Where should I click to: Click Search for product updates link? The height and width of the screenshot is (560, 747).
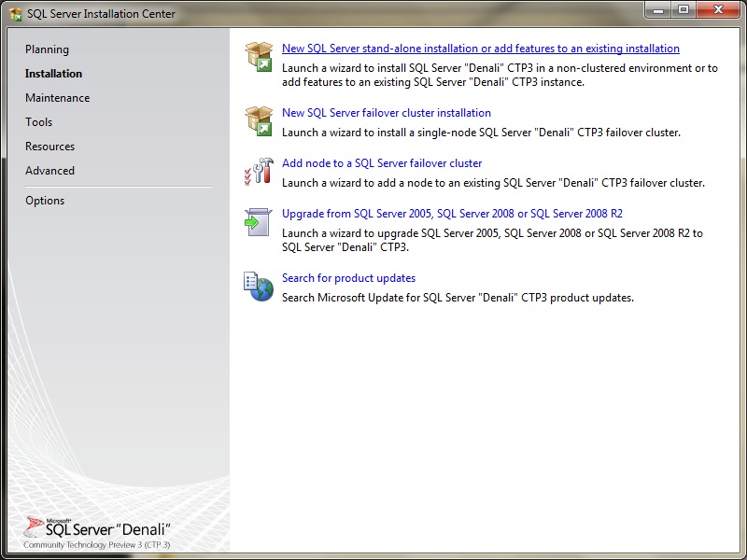pyautogui.click(x=348, y=278)
